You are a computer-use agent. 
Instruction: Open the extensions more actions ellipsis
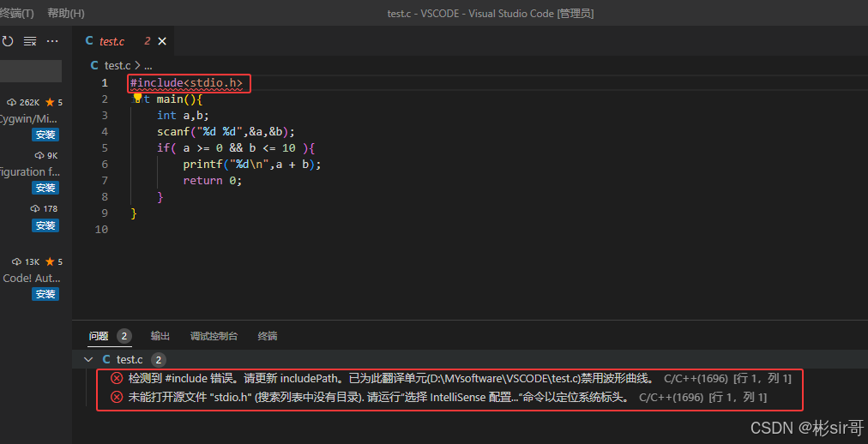(x=52, y=41)
